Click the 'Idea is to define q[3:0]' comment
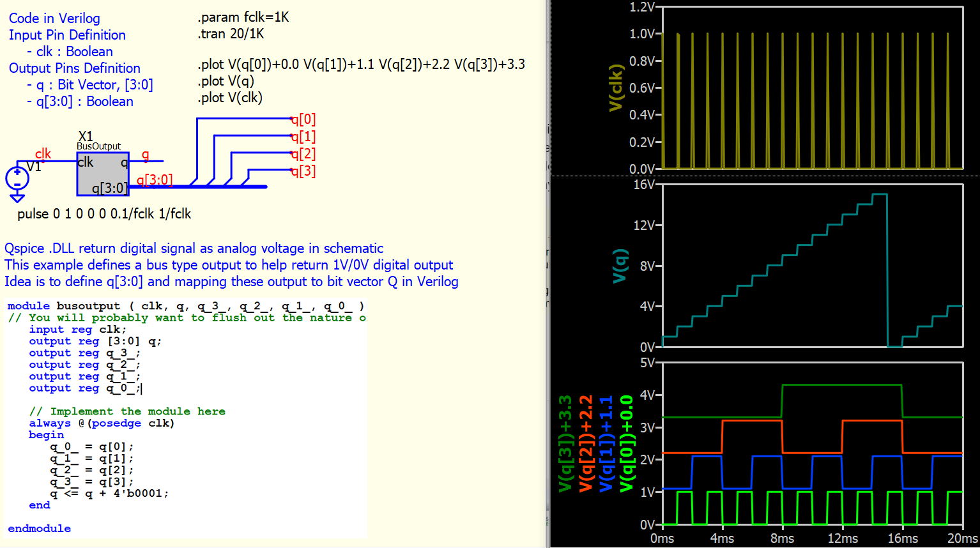Screen dimensions: 980x548 click(231, 282)
